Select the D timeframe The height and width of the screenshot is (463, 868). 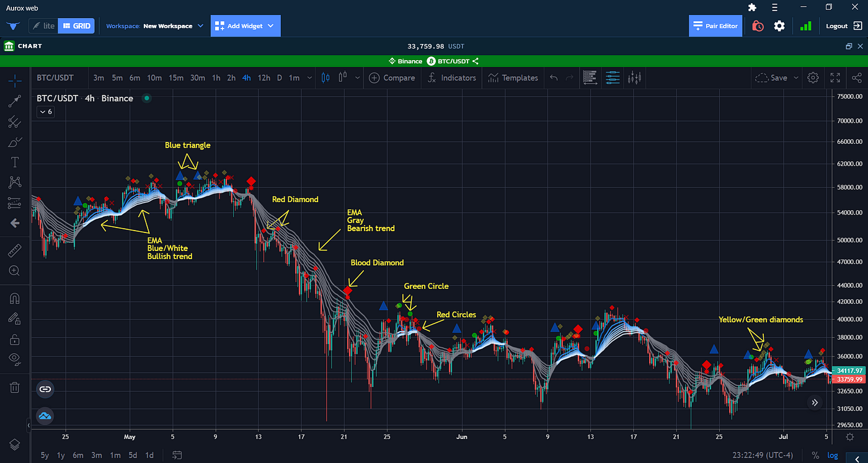(x=280, y=78)
